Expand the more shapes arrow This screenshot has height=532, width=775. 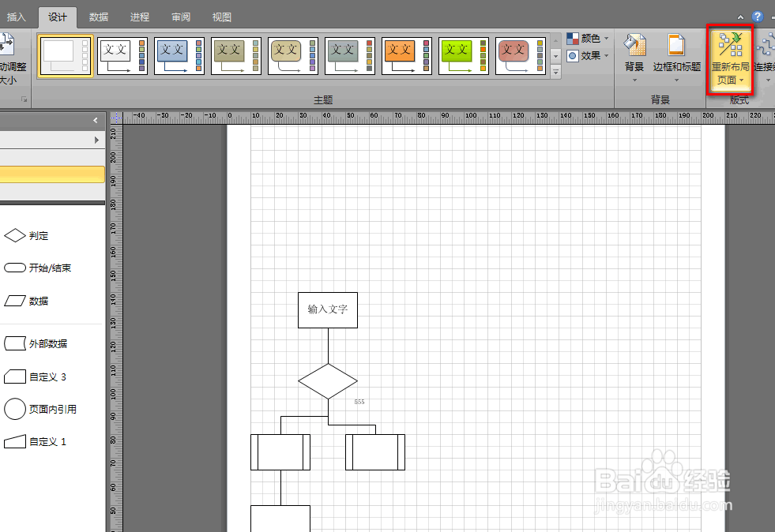[97, 140]
